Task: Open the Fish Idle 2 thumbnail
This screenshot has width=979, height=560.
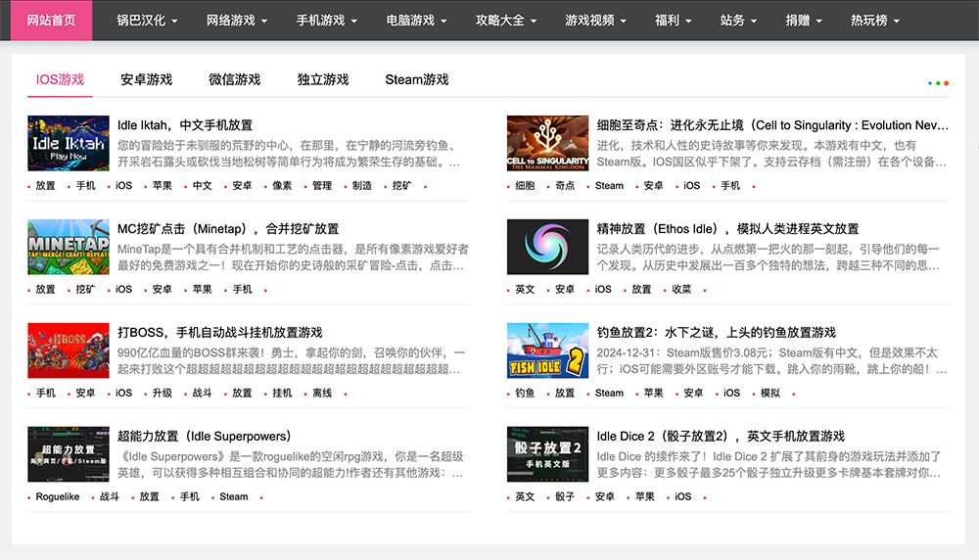Action: point(547,350)
